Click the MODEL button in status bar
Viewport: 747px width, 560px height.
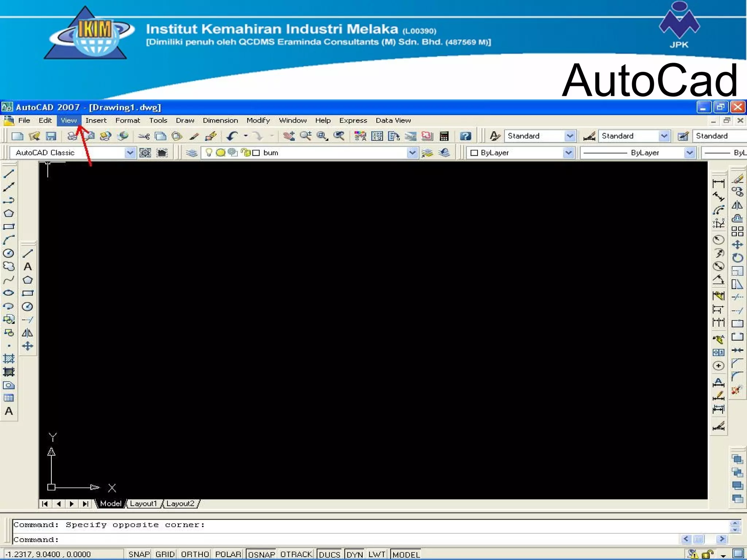coord(406,555)
